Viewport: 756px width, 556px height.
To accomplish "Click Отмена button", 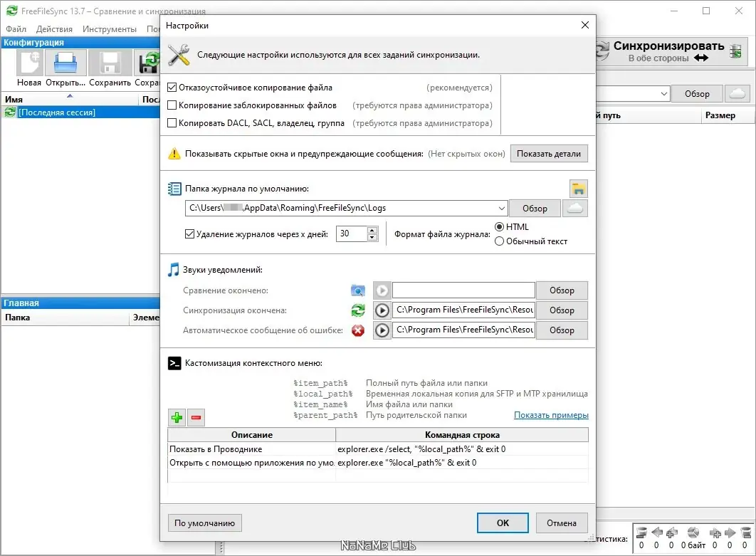I will point(561,523).
